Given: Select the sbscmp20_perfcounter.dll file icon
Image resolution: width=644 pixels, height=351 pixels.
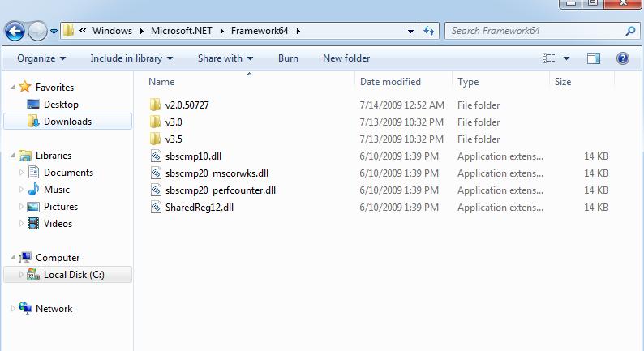Looking at the screenshot, I should pos(156,190).
